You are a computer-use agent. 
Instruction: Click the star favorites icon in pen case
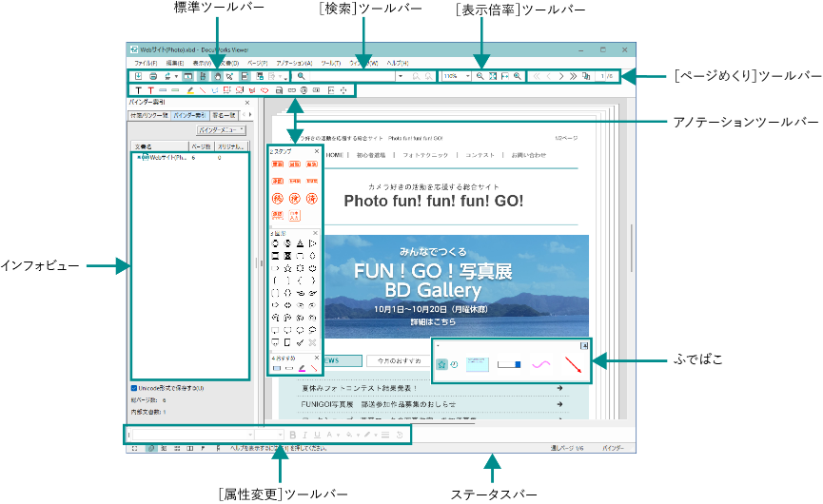(441, 364)
